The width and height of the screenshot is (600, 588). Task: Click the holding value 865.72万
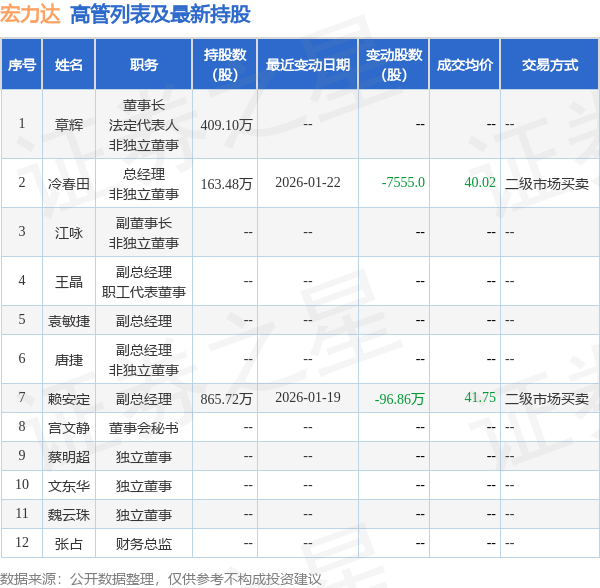coord(226,399)
